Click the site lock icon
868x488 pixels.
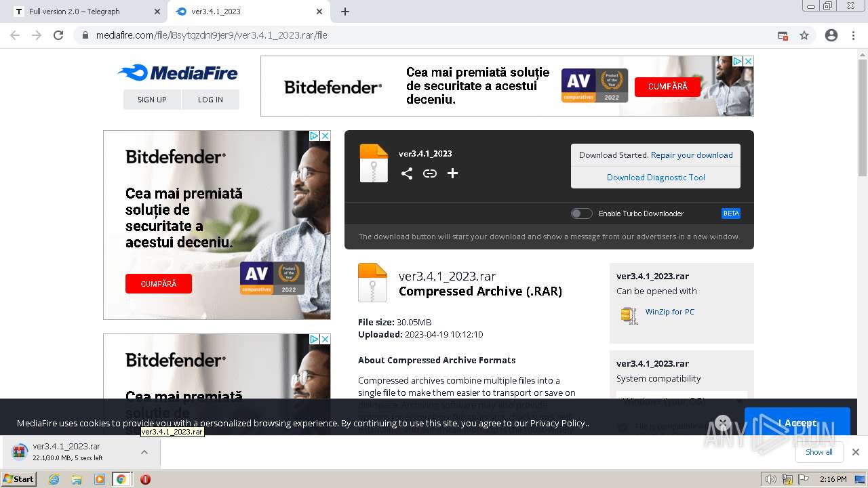85,35
